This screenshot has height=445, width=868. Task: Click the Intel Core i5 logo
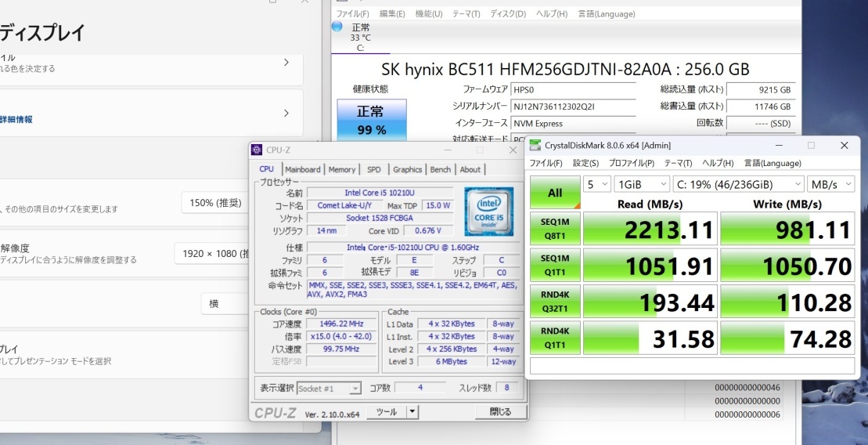coord(489,212)
